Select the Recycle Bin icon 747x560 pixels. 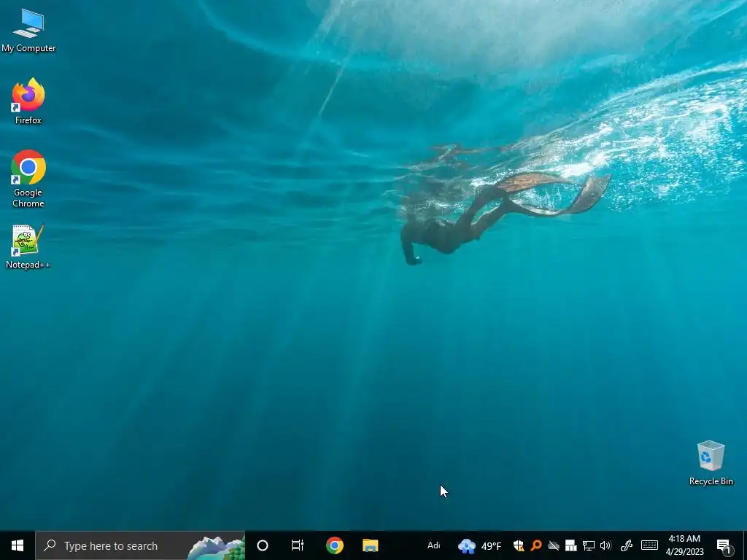pyautogui.click(x=711, y=463)
